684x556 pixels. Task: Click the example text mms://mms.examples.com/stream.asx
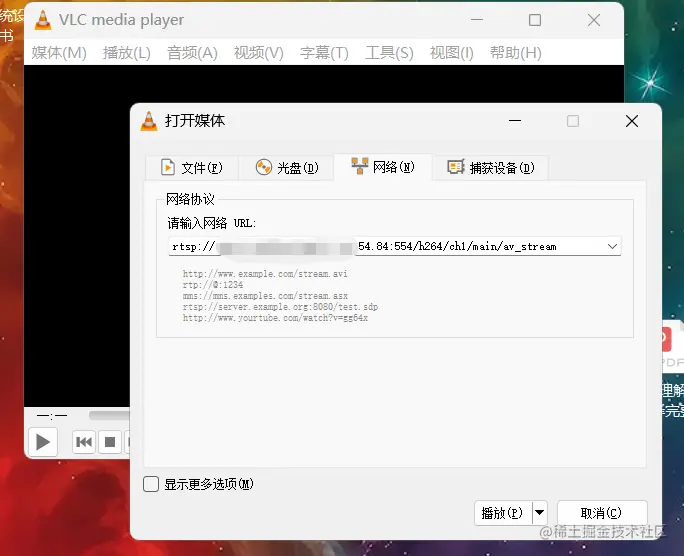click(x=265, y=296)
